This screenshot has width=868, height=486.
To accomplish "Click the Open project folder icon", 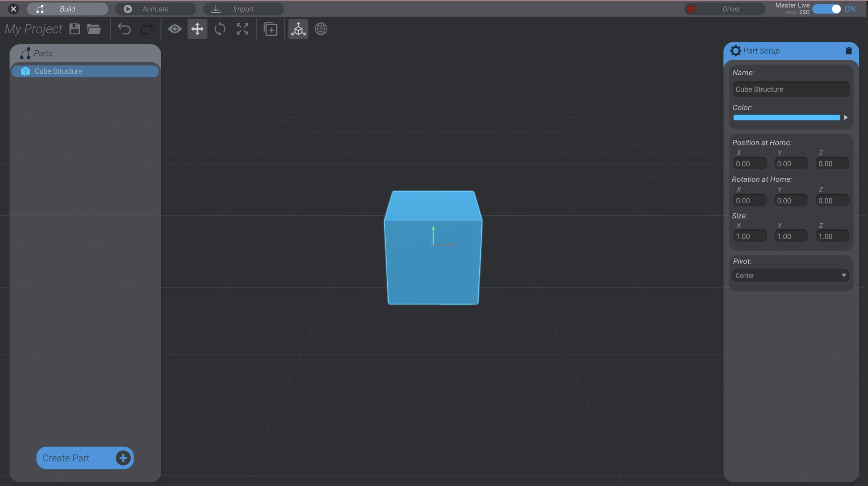I will point(94,29).
